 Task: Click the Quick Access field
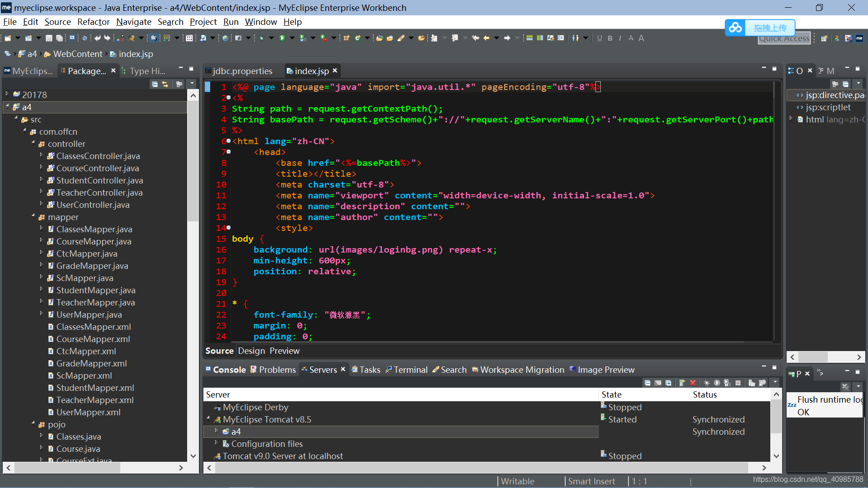784,39
